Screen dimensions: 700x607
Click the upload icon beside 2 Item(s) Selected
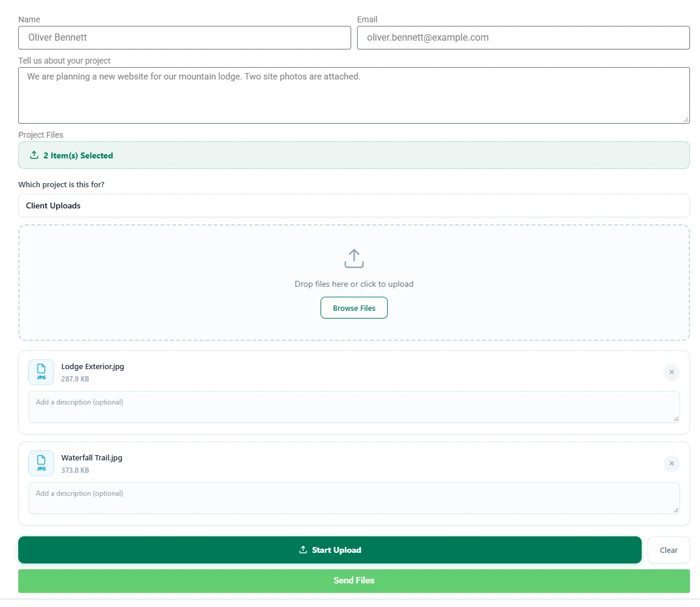coord(34,155)
